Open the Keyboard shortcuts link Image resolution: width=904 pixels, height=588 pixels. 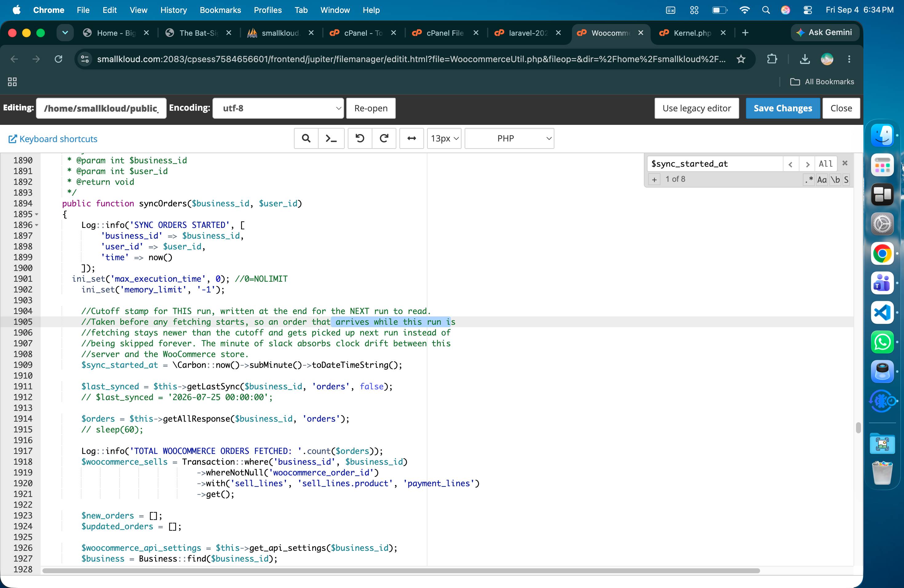(x=53, y=139)
